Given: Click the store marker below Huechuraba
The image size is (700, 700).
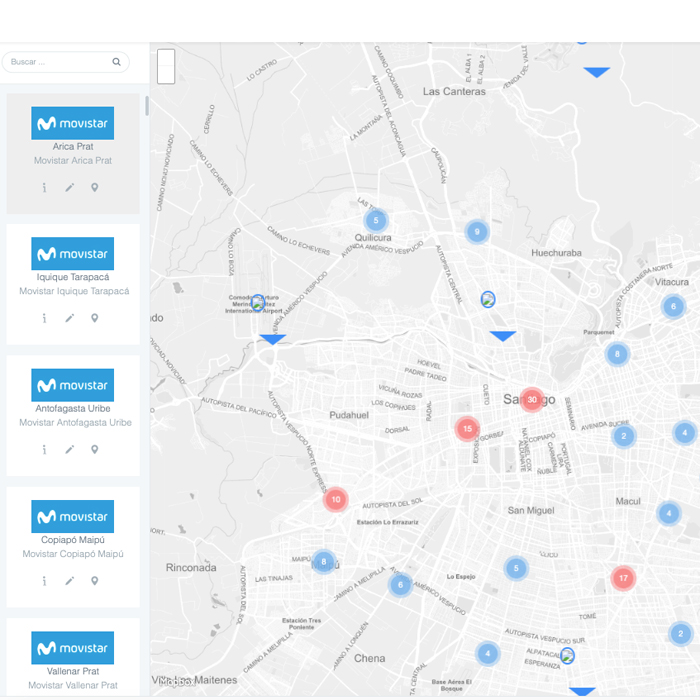Looking at the screenshot, I should (x=488, y=300).
